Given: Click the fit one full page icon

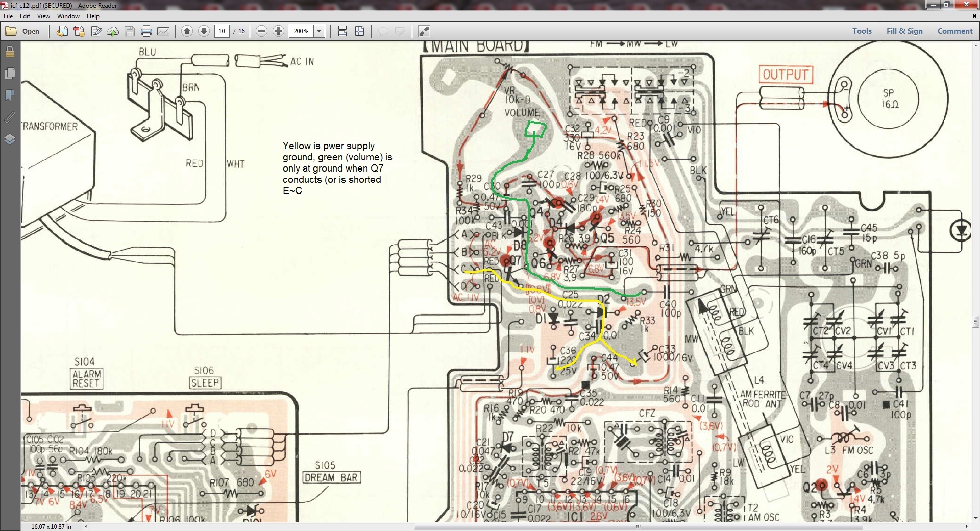Looking at the screenshot, I should tap(359, 31).
